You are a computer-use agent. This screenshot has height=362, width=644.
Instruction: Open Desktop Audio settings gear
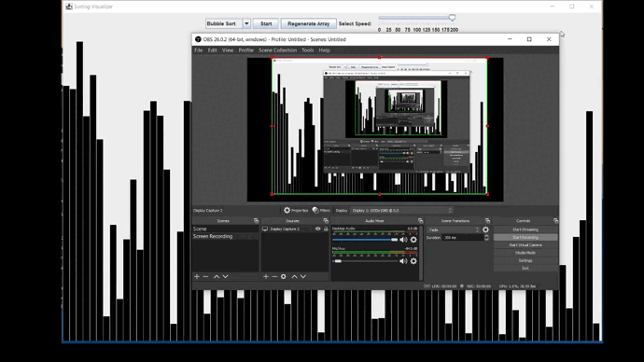pyautogui.click(x=413, y=240)
